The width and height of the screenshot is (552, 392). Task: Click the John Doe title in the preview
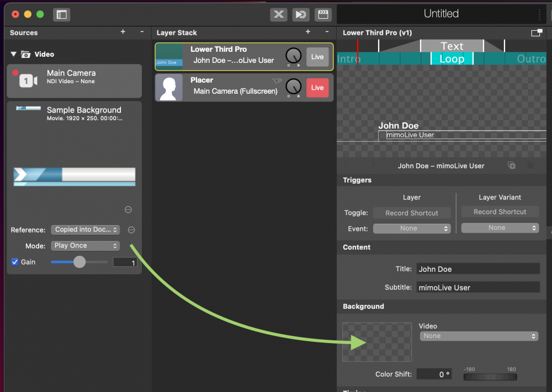399,126
